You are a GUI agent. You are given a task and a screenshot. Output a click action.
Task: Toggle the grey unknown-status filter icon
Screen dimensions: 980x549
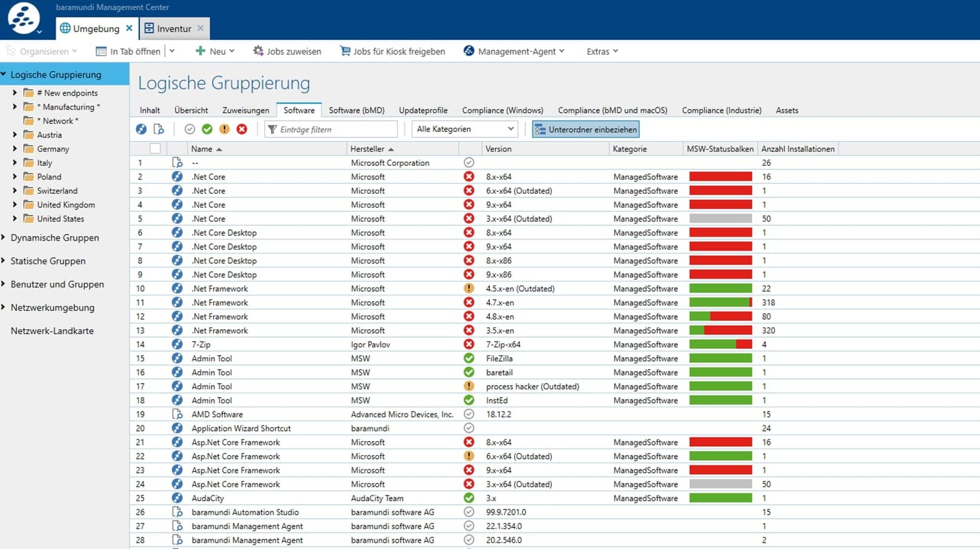coord(190,129)
